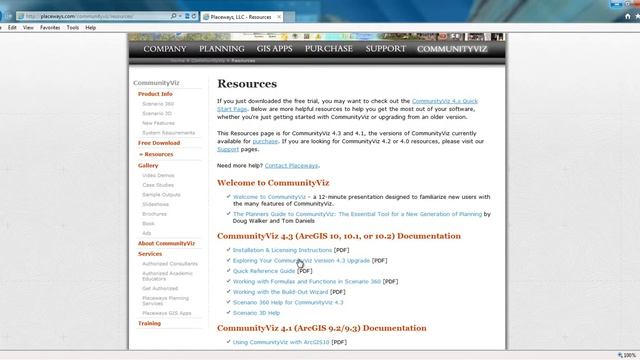The image size is (640, 360).
Task: Click the 100% zoom level control
Action: tap(627, 356)
